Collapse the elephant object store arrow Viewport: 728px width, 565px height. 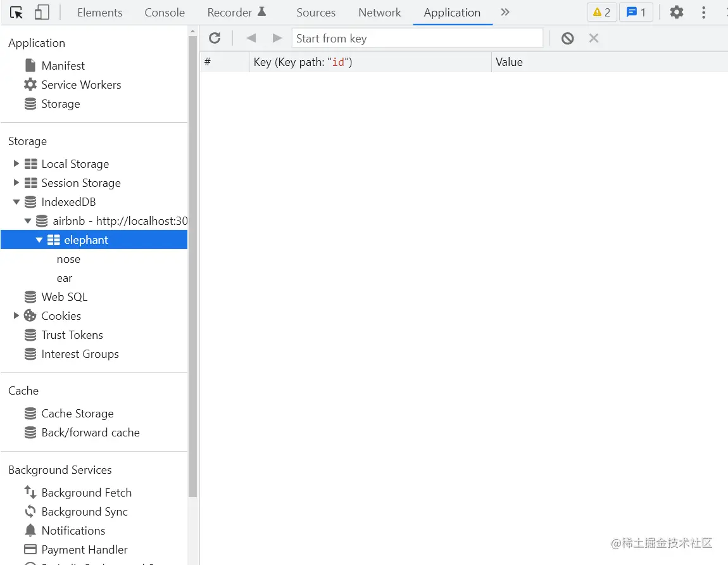(x=39, y=240)
